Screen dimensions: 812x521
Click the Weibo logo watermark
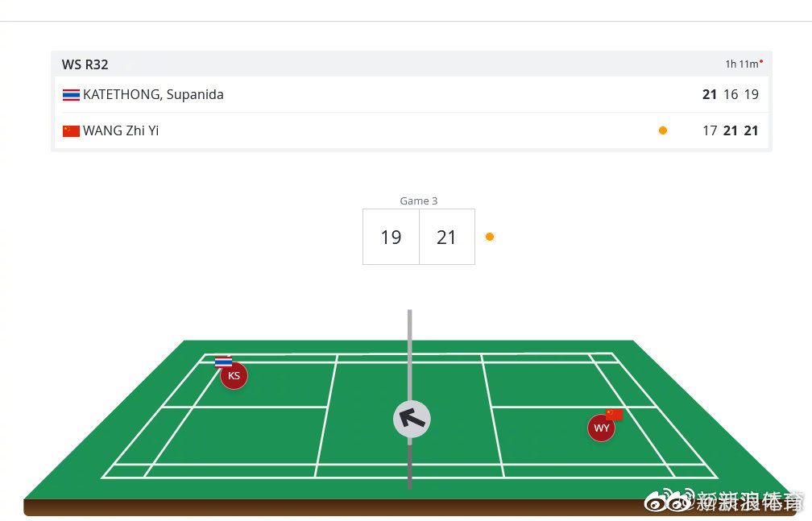click(x=668, y=502)
